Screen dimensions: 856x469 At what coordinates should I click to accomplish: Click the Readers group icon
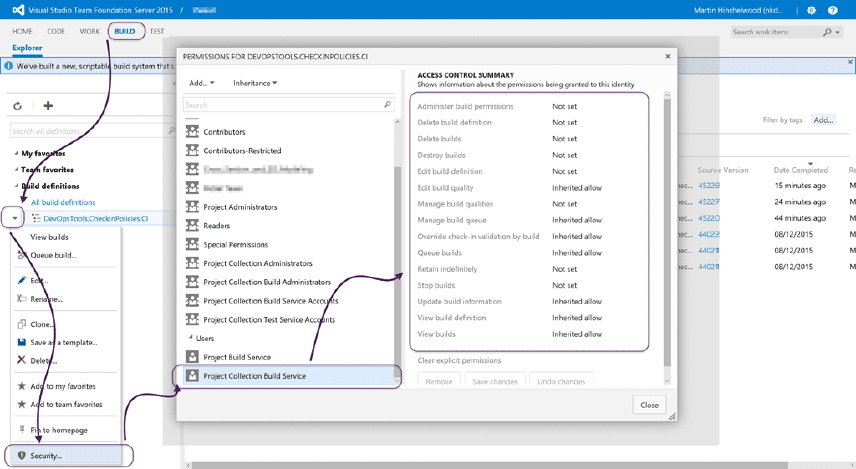click(192, 225)
